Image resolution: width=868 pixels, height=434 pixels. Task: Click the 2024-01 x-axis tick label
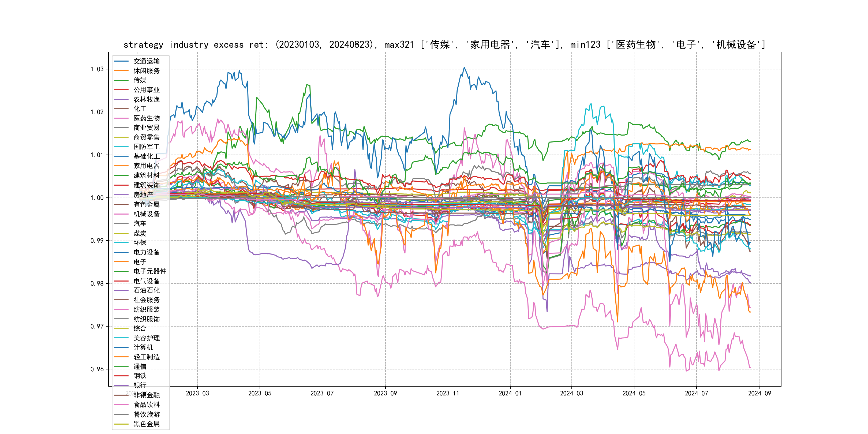coord(510,393)
